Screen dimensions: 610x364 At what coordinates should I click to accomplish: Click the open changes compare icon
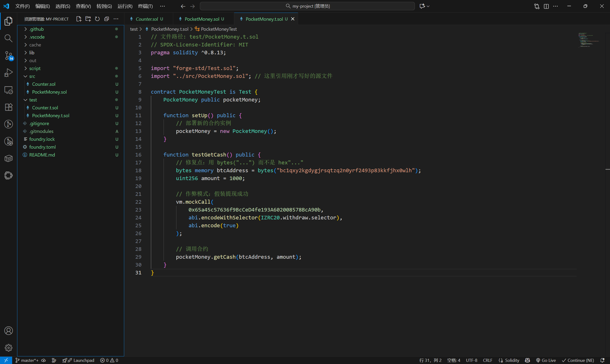tap(537, 6)
